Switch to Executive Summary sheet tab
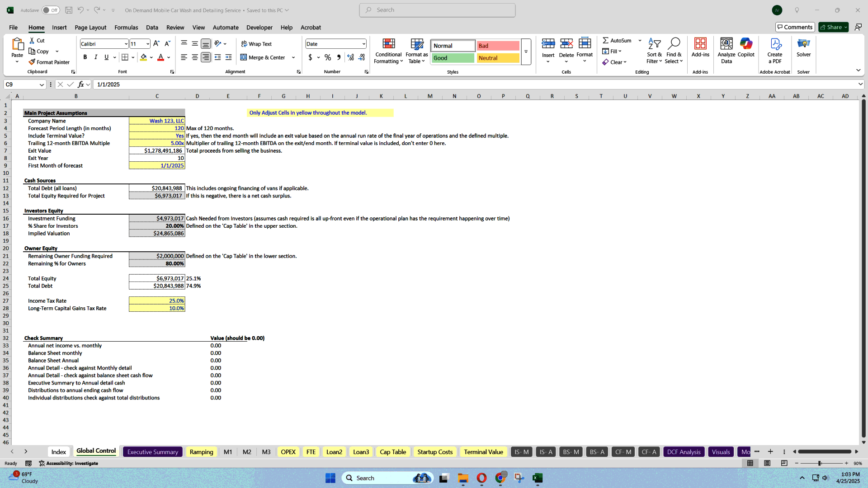This screenshot has height=488, width=868. click(x=153, y=452)
